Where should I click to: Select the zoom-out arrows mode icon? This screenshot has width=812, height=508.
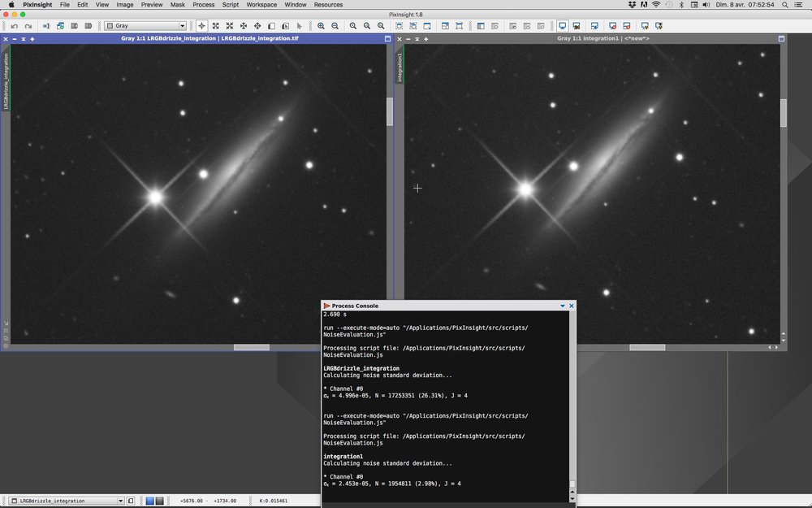pyautogui.click(x=230, y=26)
